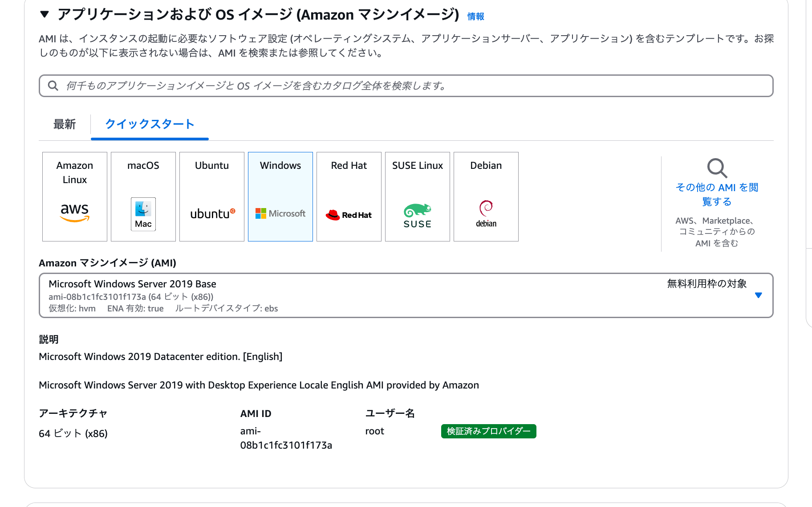Open the その他の AMI を閲覧する link
This screenshot has height=507, width=812.
tap(717, 194)
